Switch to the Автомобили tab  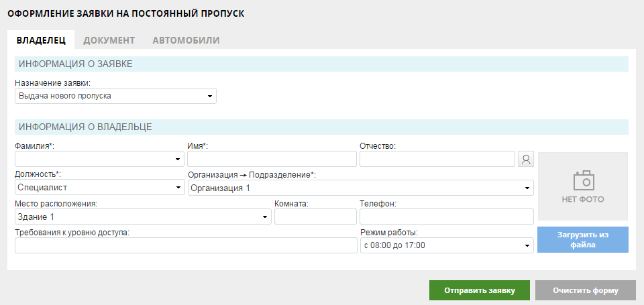(x=186, y=40)
